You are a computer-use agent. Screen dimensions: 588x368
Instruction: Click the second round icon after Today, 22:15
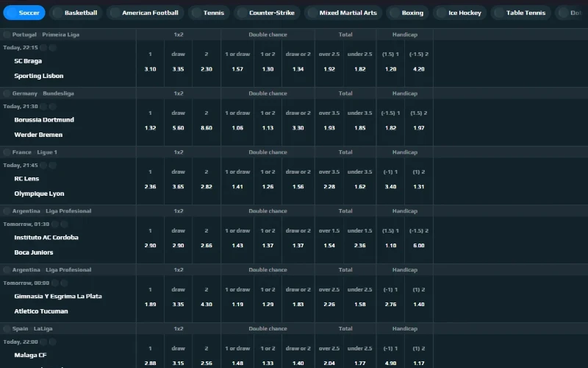[53, 48]
